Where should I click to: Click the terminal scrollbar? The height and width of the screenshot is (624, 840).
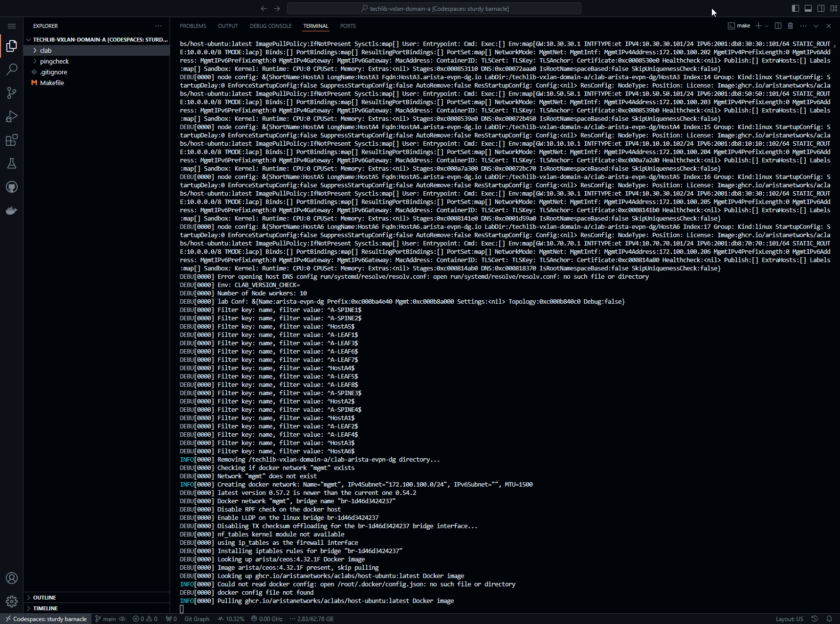836,46
